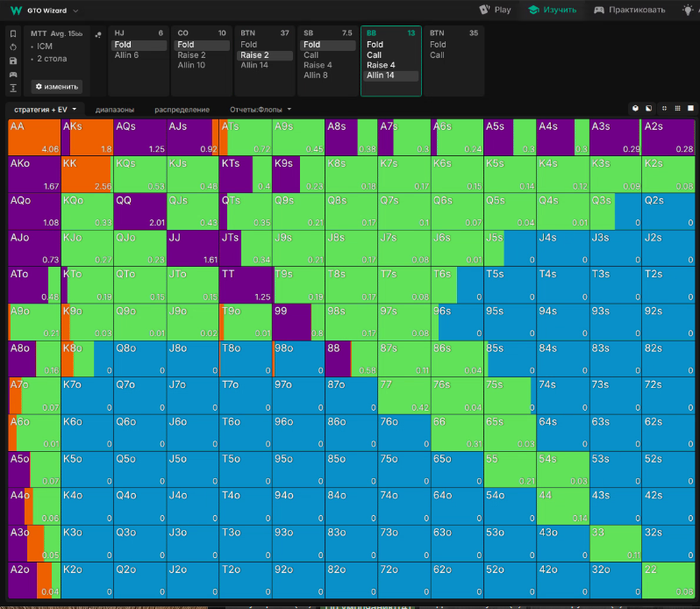Open the Отчеты:Флопы dropdown
The width and height of the screenshot is (700, 609).
click(260, 110)
